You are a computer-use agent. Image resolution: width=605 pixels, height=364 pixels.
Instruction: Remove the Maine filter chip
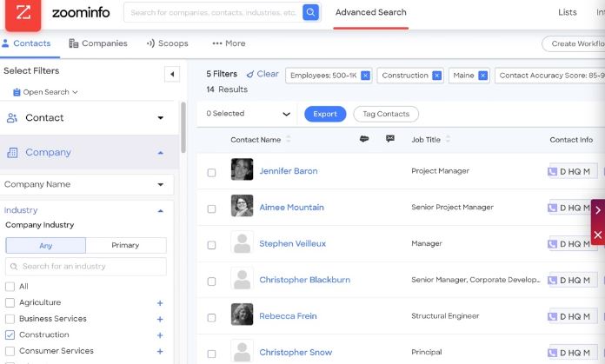pyautogui.click(x=482, y=76)
